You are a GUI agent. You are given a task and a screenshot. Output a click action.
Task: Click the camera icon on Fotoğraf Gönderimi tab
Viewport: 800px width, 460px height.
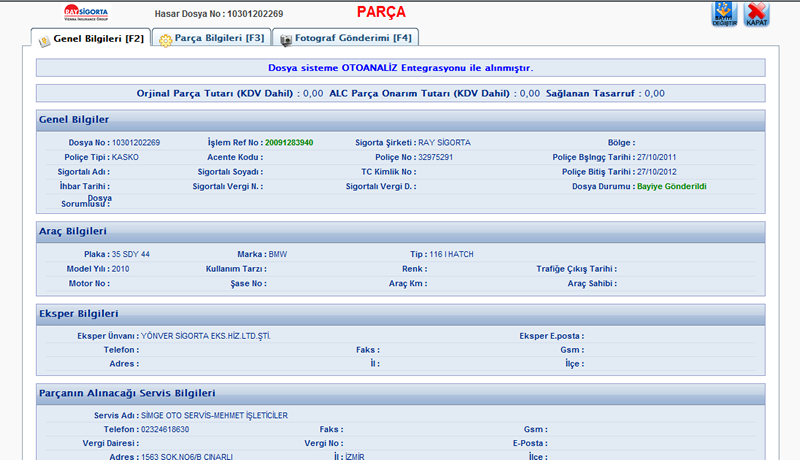286,39
